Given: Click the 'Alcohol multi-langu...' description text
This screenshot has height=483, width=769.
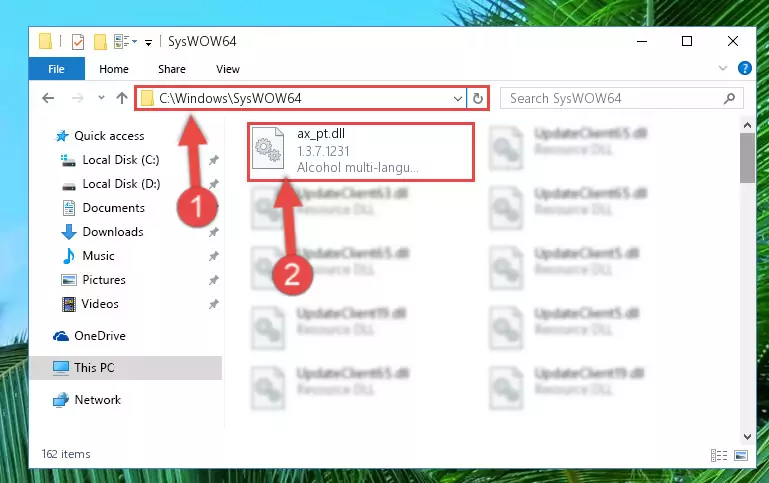Looking at the screenshot, I should coord(358,168).
